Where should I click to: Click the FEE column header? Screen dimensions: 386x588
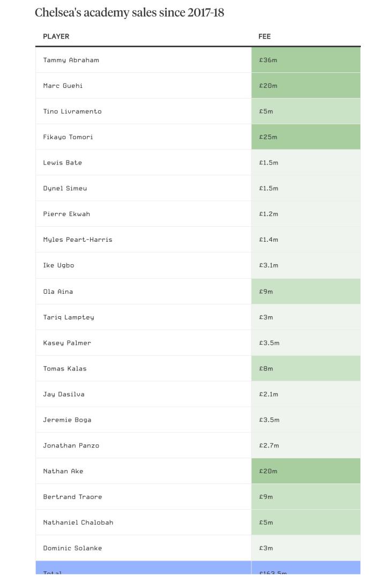click(x=264, y=36)
